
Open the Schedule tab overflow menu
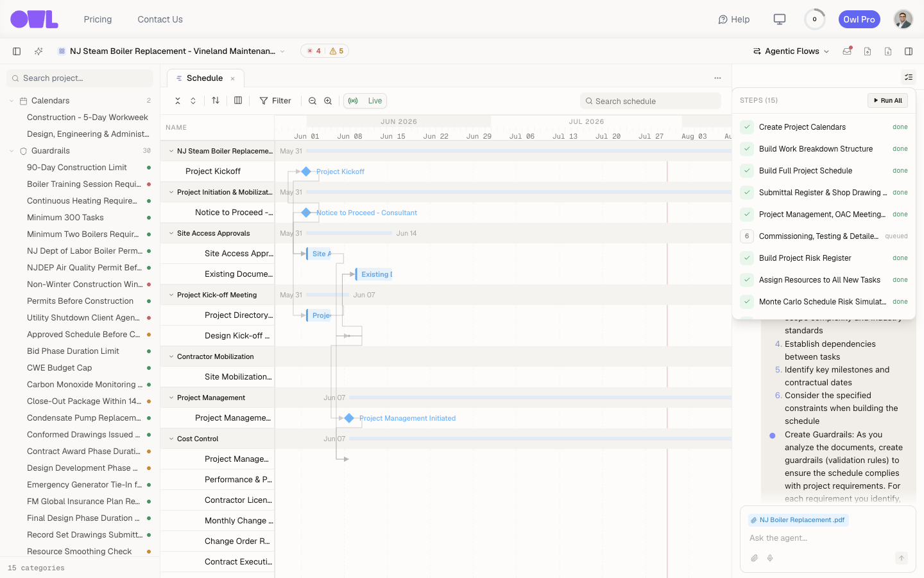coord(717,78)
